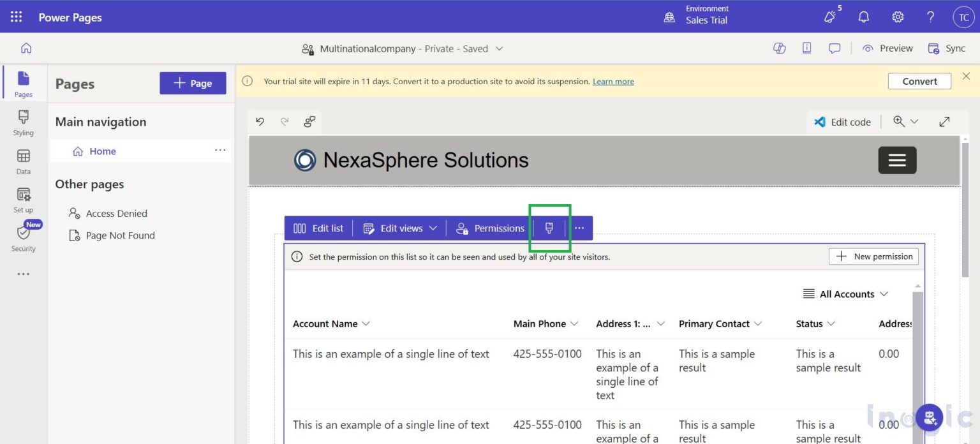The image size is (980, 444).
Task: Click the highlighted sample data toggle on the list toolbar
Action: pos(549,228)
